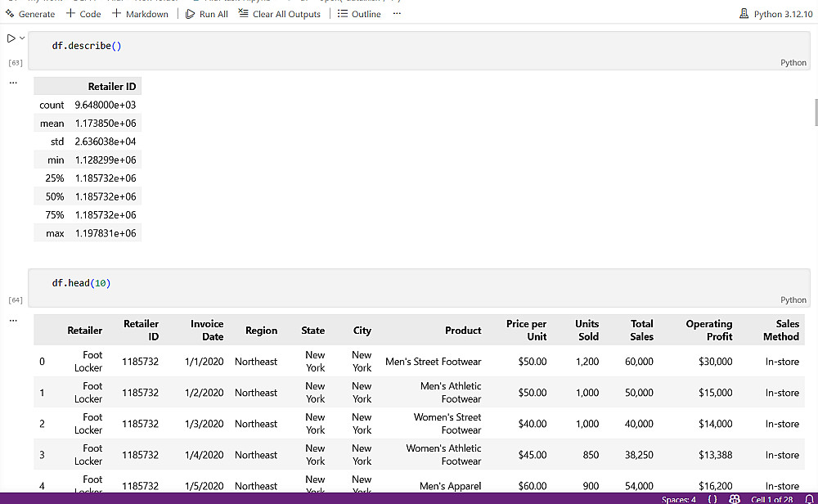The width and height of the screenshot is (818, 504).
Task: Select the max value 1.197831e+06
Action: [106, 233]
